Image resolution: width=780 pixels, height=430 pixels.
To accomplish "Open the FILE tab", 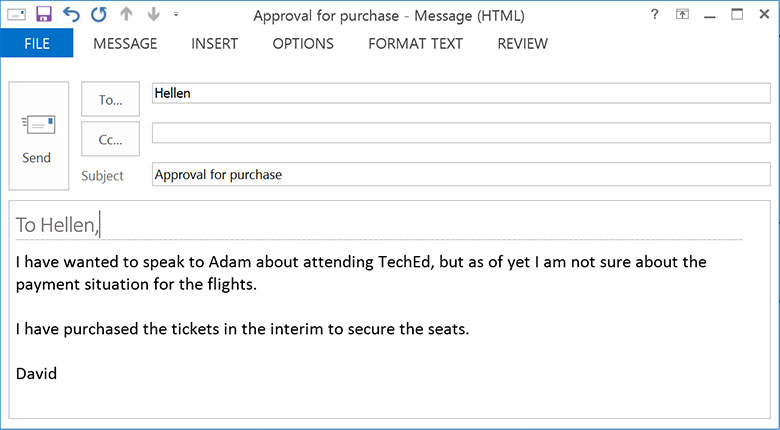I will click(37, 43).
